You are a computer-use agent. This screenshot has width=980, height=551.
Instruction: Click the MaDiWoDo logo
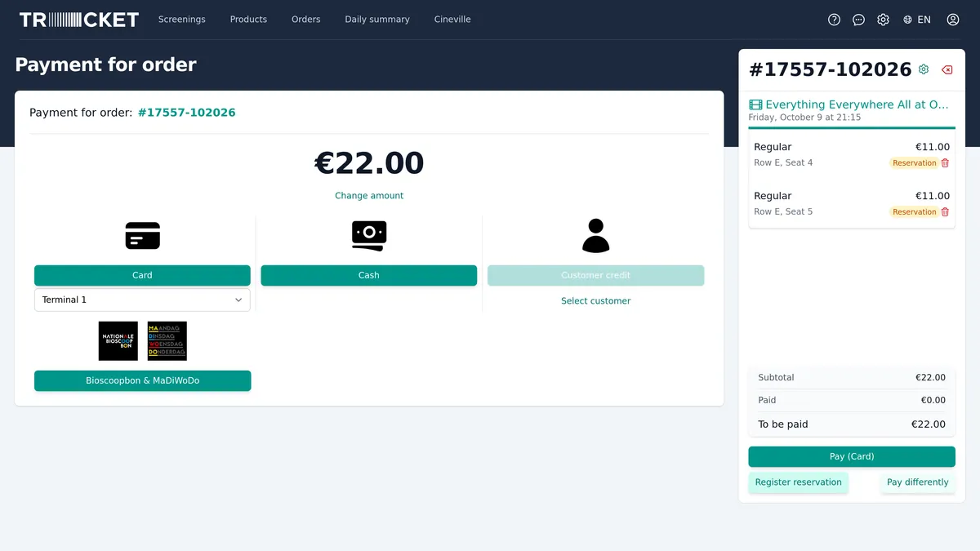(x=167, y=341)
